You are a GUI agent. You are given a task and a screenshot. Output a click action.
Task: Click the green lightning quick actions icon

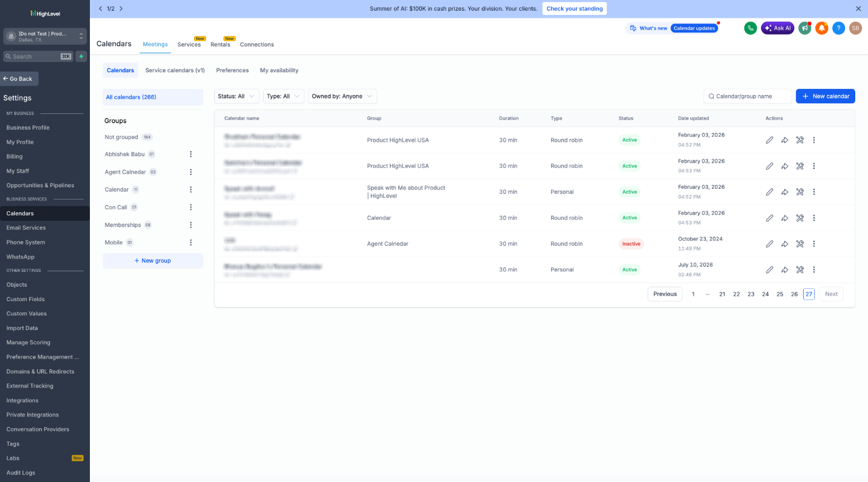point(81,56)
